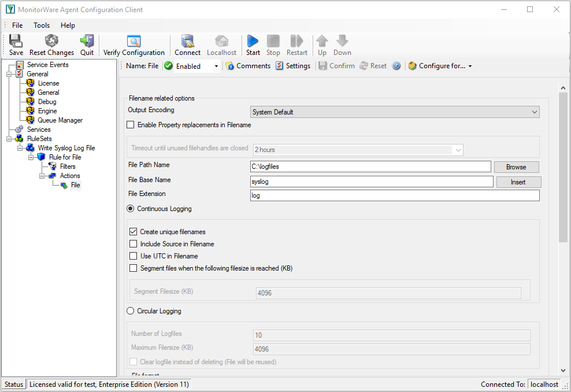
Task: Click the Reset Changes toolbar icon
Action: point(51,45)
